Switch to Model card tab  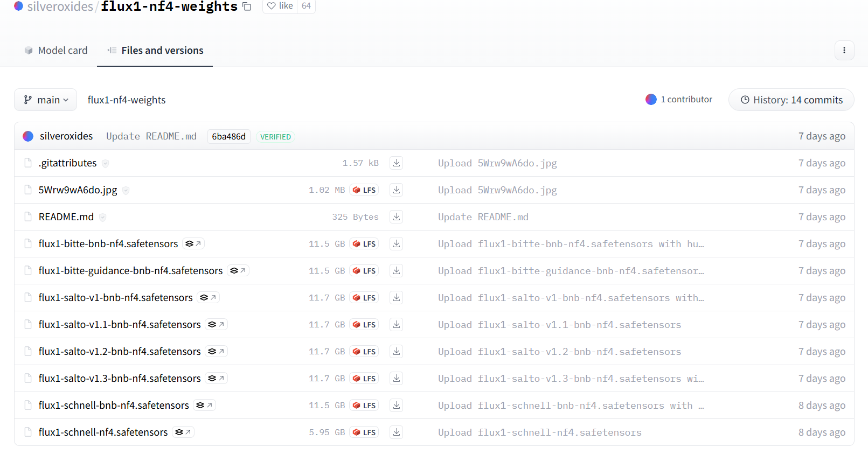[x=56, y=50]
